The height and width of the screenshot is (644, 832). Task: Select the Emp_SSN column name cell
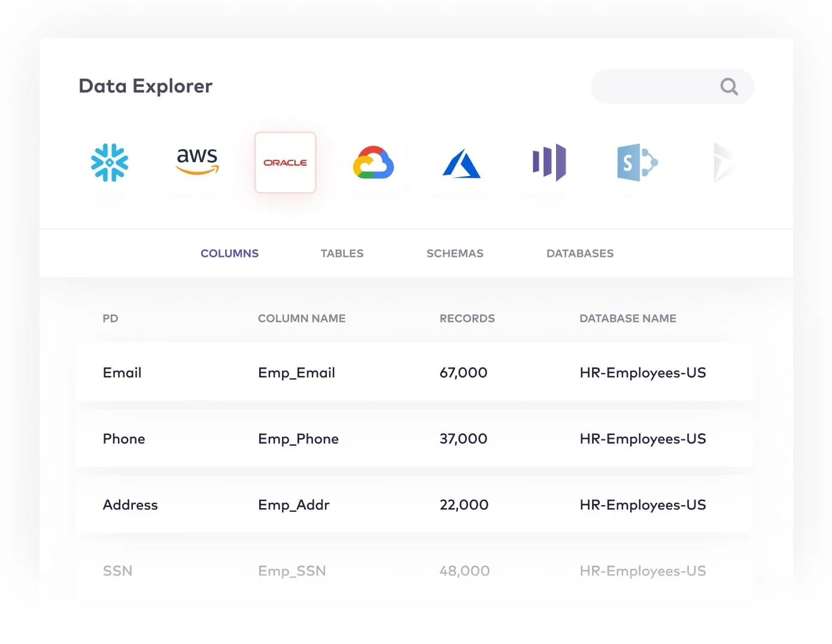coord(292,572)
